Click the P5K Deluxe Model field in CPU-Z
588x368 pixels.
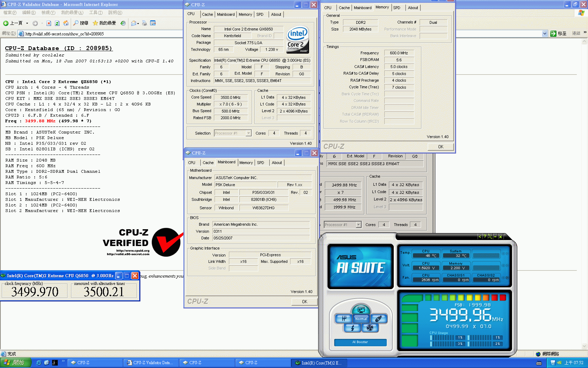[x=245, y=185]
